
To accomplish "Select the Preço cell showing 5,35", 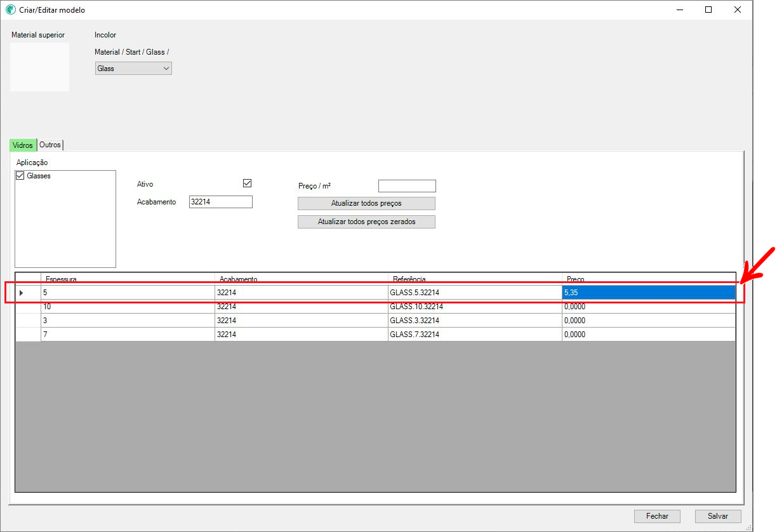I will (x=647, y=293).
